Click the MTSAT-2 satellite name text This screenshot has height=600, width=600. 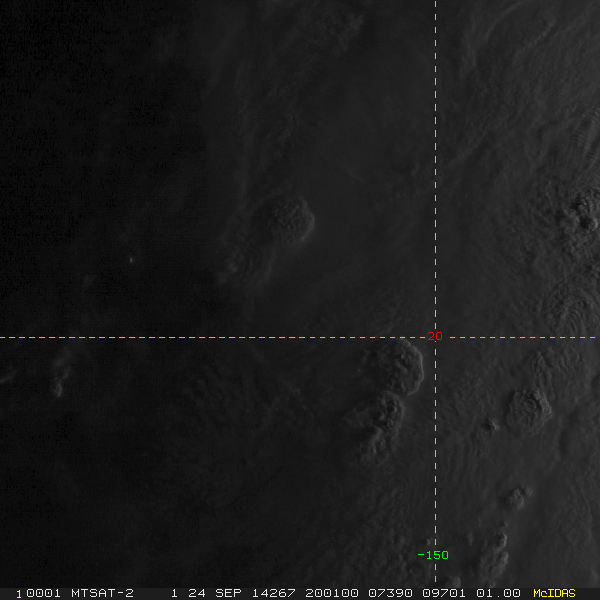[x=102, y=593]
